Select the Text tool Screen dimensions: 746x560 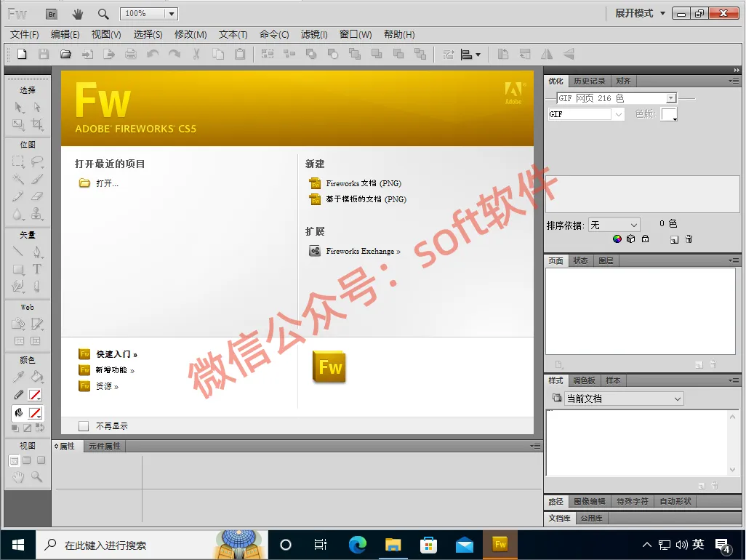coord(36,269)
